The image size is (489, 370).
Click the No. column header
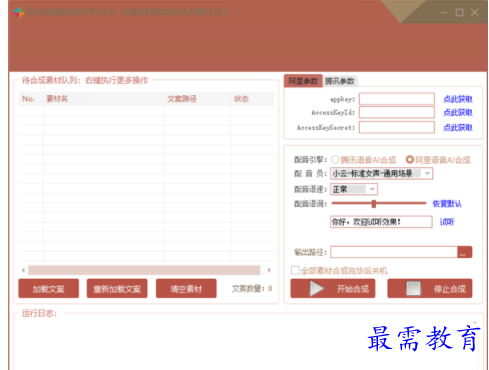coord(30,99)
